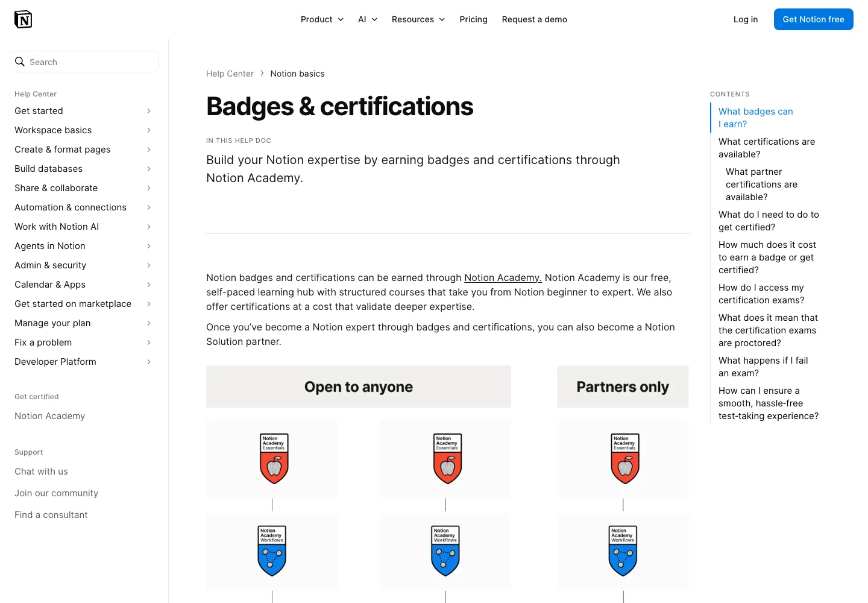Image resolution: width=868 pixels, height=603 pixels.
Task: Open the AI dropdown menu
Action: click(368, 19)
